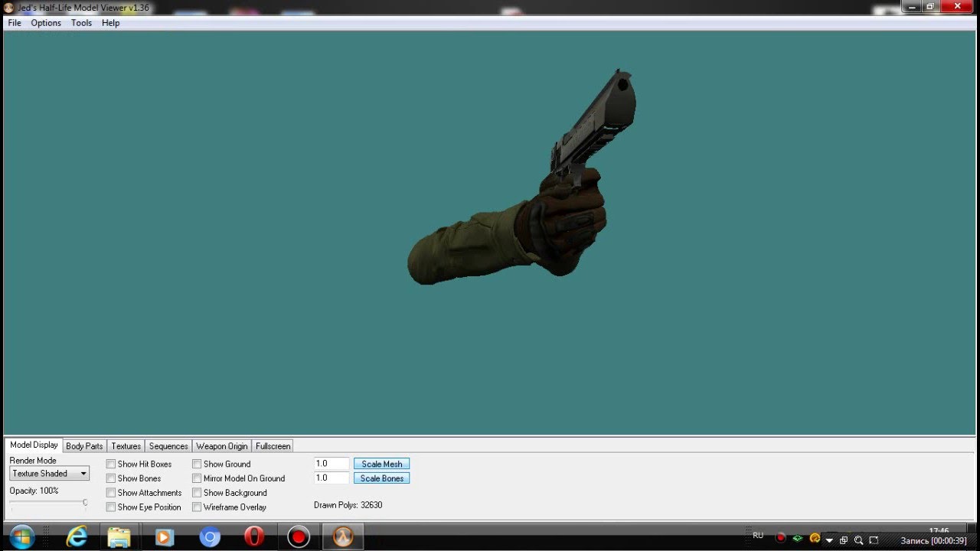Image resolution: width=980 pixels, height=551 pixels.
Task: Enable Show Background checkbox
Action: (197, 493)
